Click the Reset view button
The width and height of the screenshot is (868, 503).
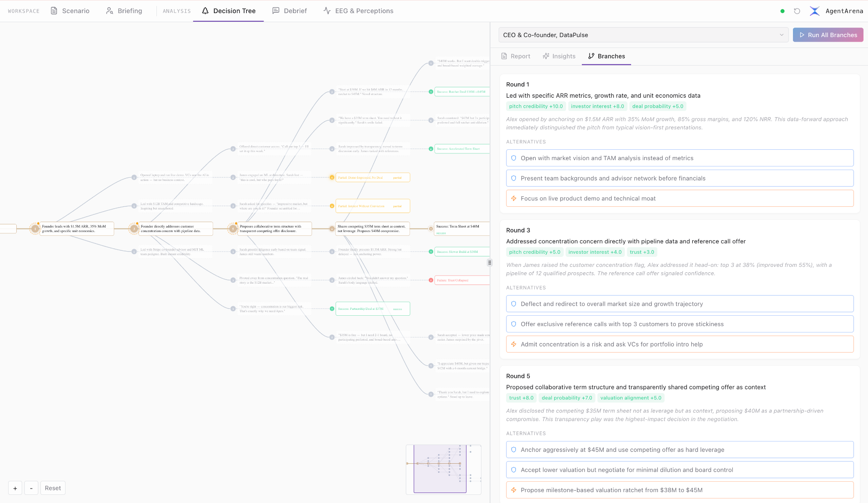click(53, 488)
